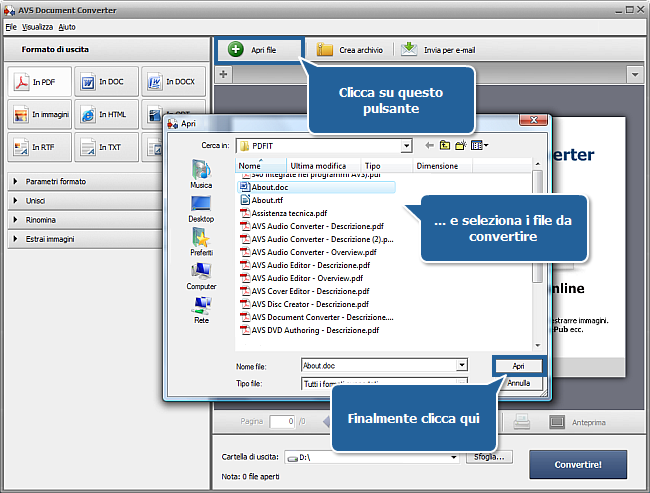650x493 pixels.
Task: Expand the Rinomina section
Action: [85, 220]
